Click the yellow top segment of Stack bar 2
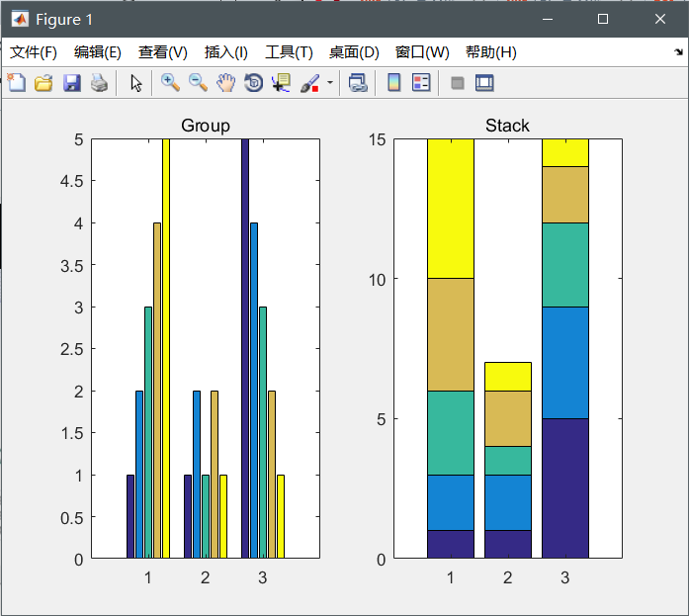The image size is (689, 616). [x=508, y=377]
